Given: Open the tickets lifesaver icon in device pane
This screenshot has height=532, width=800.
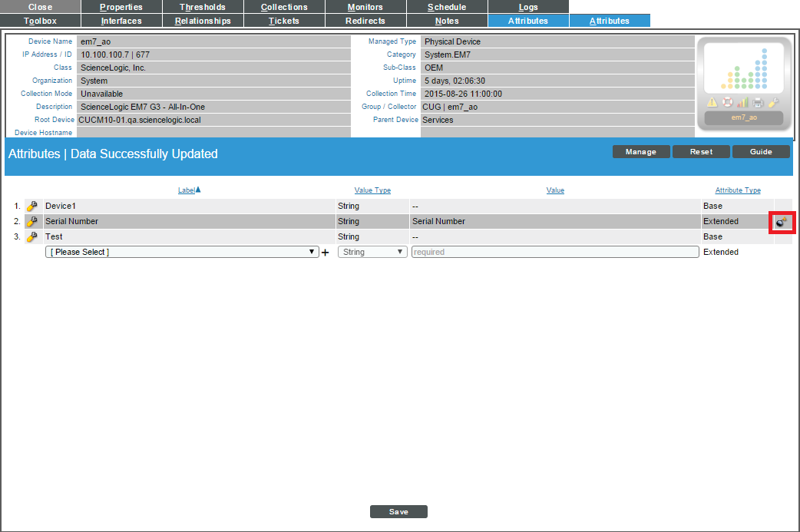Looking at the screenshot, I should tap(727, 102).
